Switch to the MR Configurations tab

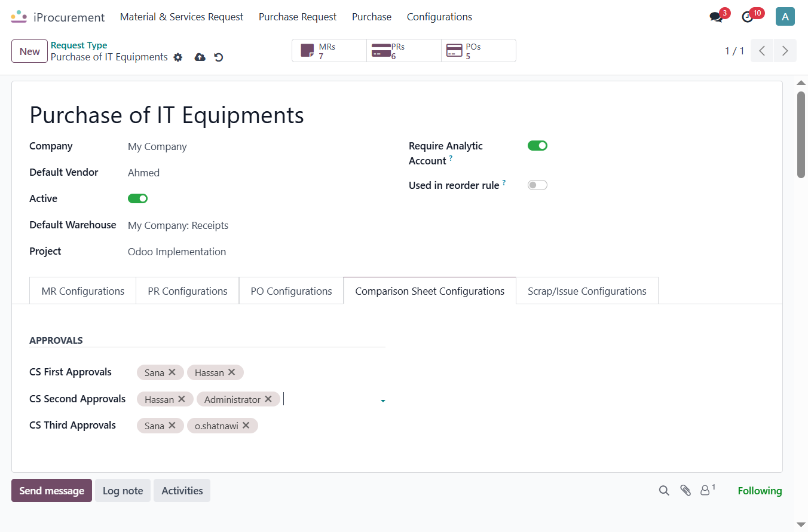tap(83, 291)
